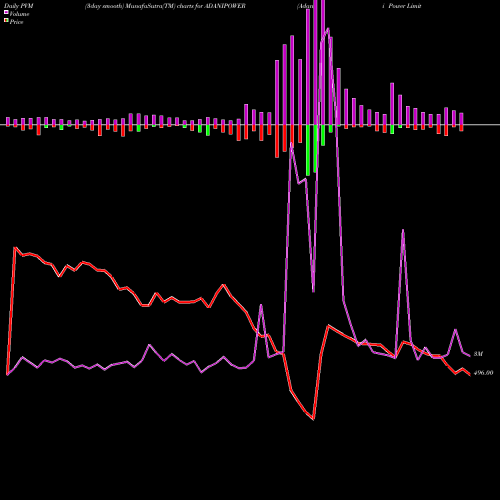Click the 'Volume' legend label
500x500 pixels.
point(19,14)
